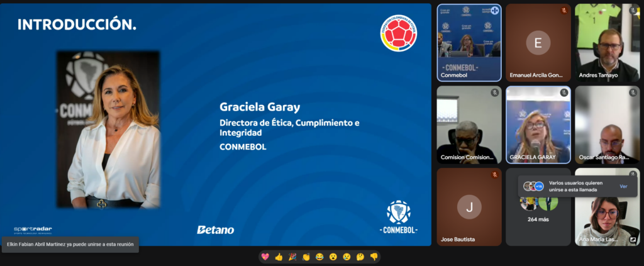This screenshot has height=266, width=644.
Task: Click the +16 badge in join request notification
Action: tap(539, 186)
